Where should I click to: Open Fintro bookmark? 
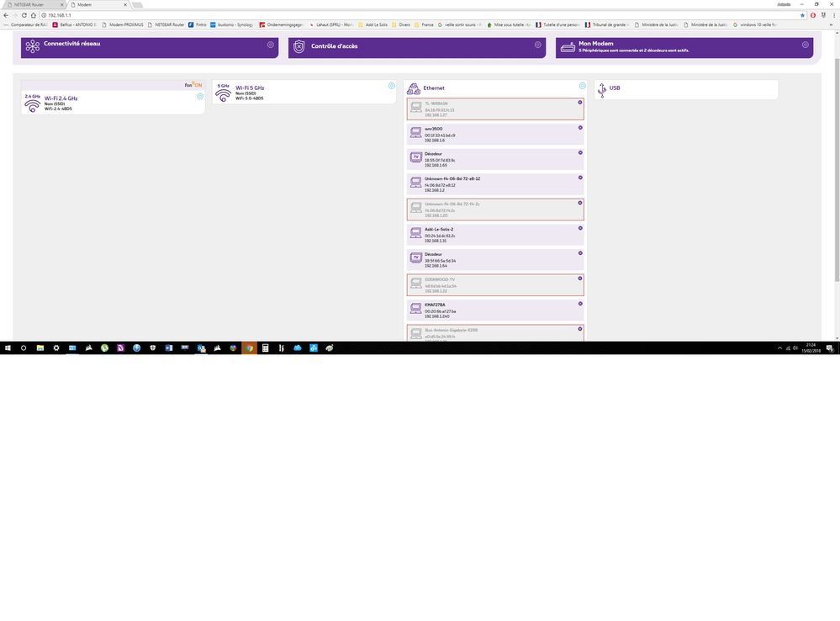point(197,24)
